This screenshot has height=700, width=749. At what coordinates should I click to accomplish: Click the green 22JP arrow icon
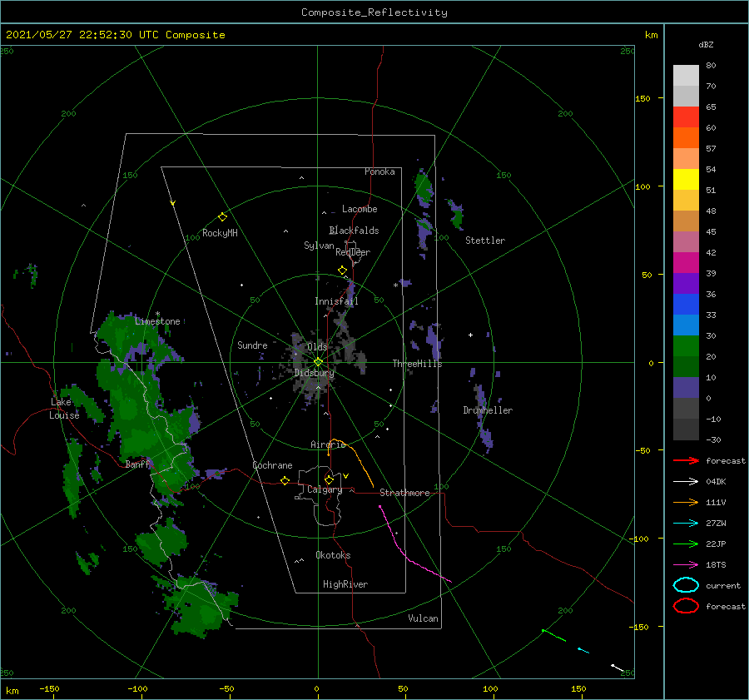tap(686, 544)
